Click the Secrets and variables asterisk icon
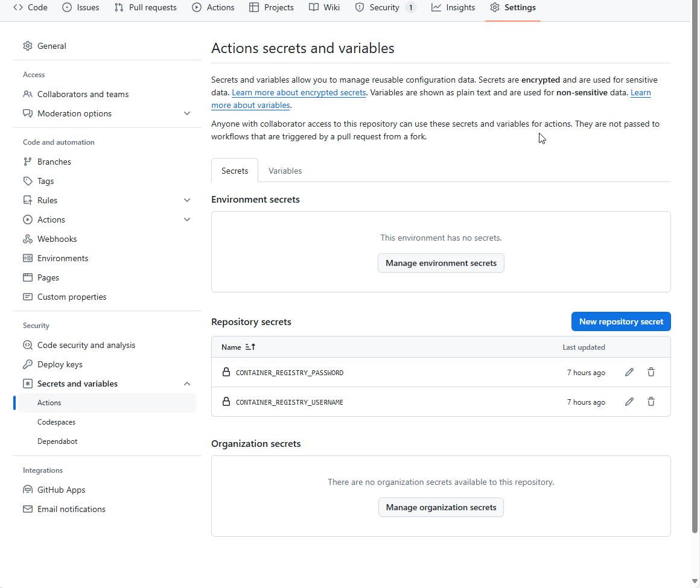Viewport: 700px width, 588px height. coord(28,384)
